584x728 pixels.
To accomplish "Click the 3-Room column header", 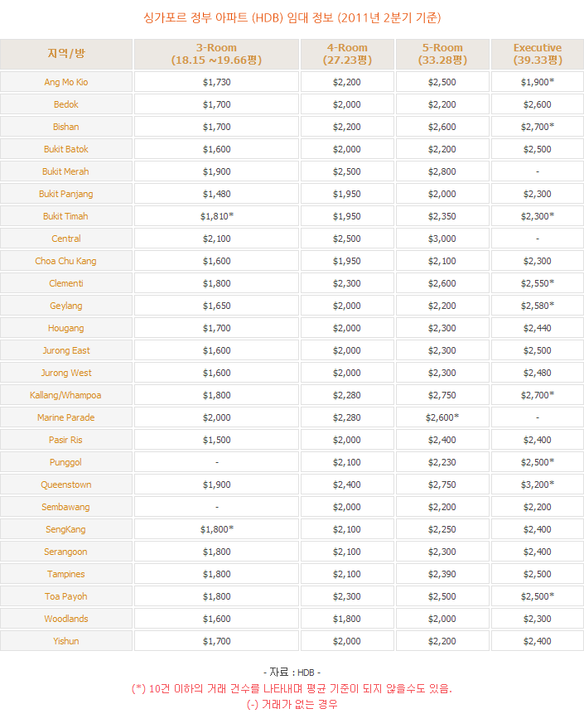I will pyautogui.click(x=216, y=54).
